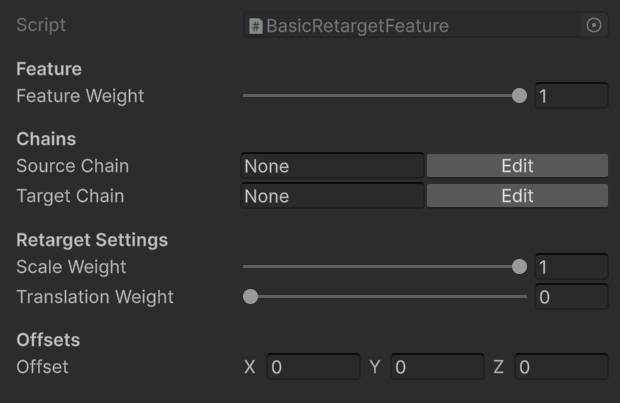The height and width of the screenshot is (403, 620).
Task: Click the Scale Weight slider handle
Action: (519, 267)
